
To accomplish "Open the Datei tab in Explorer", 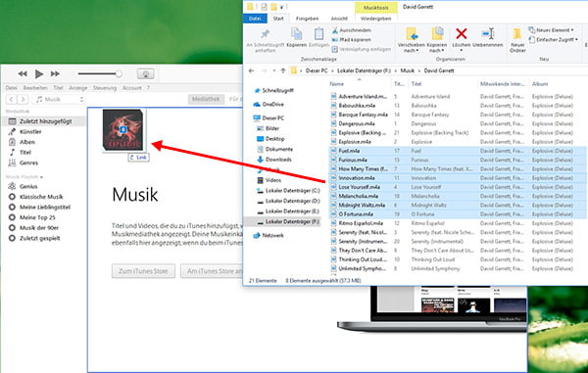I will coord(255,19).
